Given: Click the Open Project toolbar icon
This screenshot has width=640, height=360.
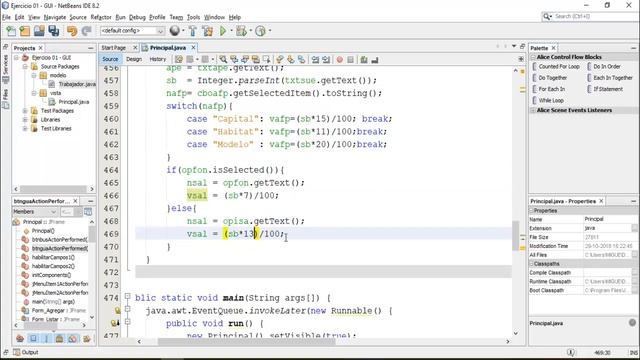Looking at the screenshot, I should [39, 31].
